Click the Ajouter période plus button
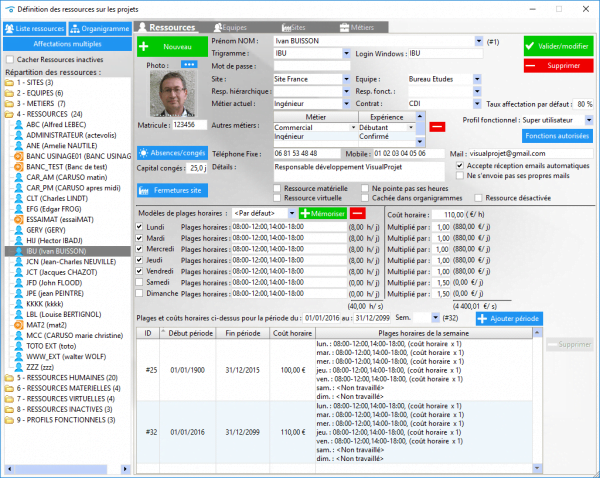The image size is (600, 478). (x=510, y=318)
